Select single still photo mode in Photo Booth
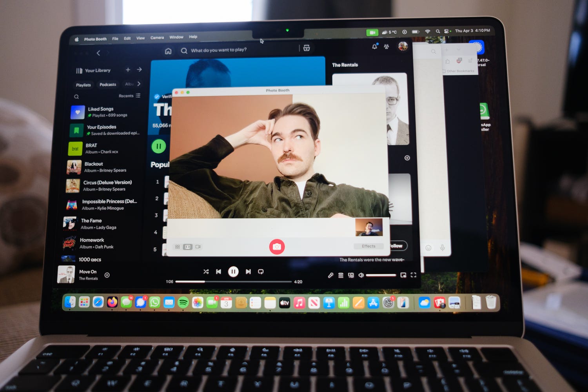Screen dimensions: 588x392 188,247
